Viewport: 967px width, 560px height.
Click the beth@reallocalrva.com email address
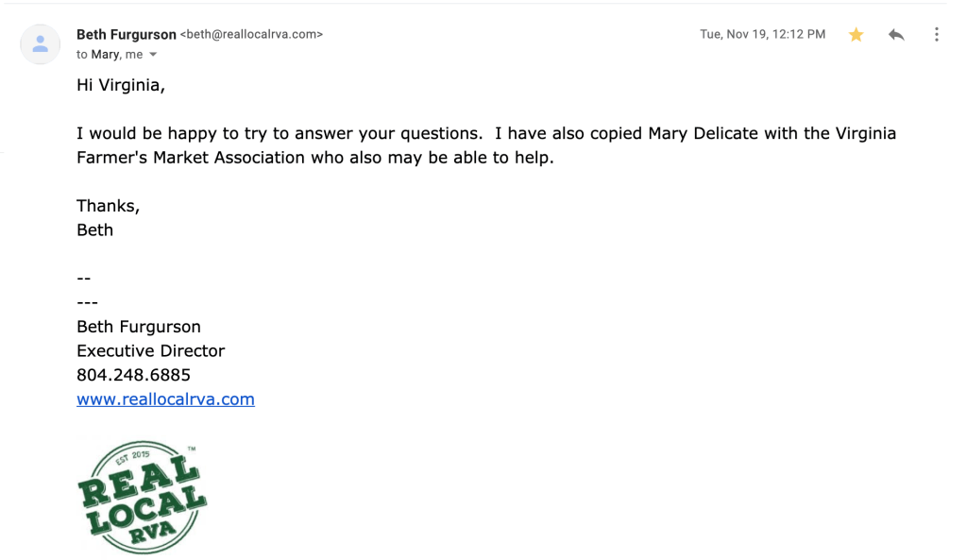251,34
